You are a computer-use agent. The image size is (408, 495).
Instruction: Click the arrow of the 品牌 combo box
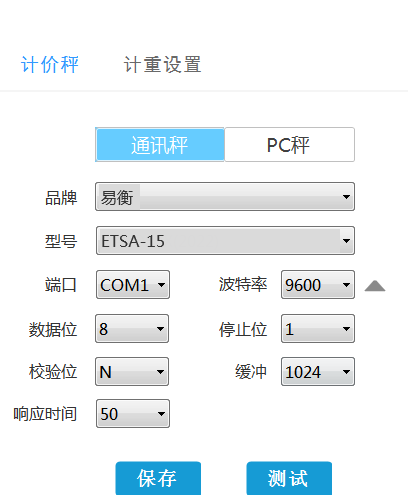tap(346, 197)
